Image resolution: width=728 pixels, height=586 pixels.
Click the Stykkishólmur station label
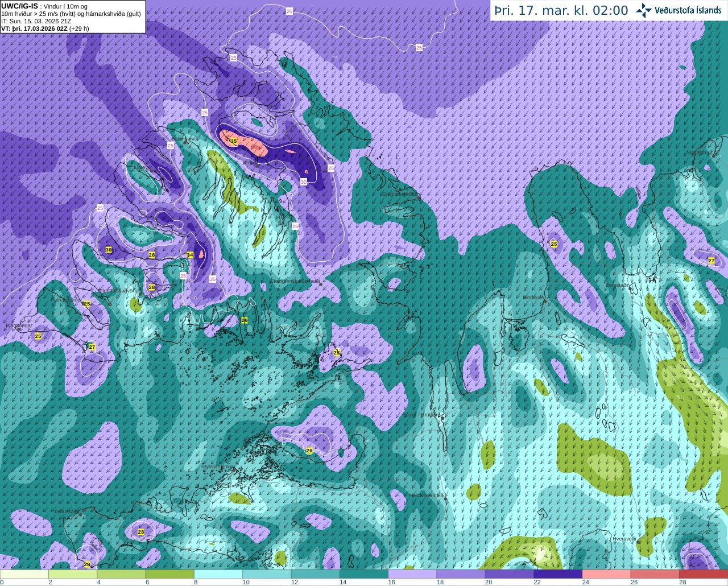coord(218,467)
